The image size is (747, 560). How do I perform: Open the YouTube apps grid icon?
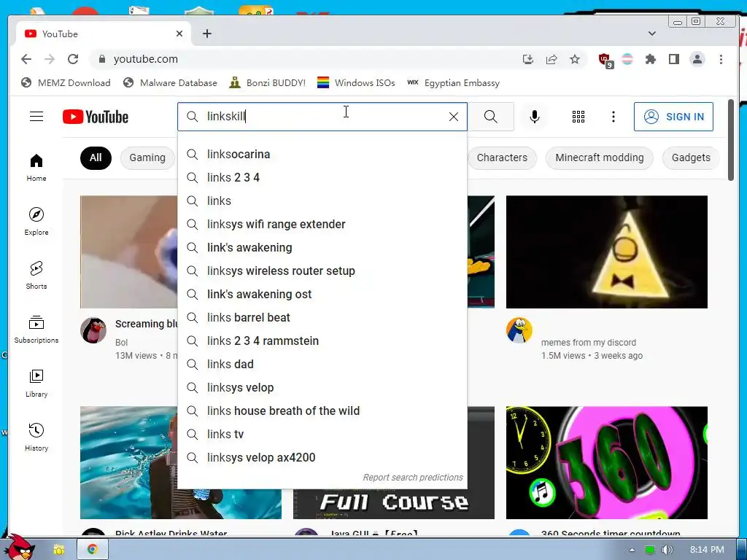click(x=578, y=117)
